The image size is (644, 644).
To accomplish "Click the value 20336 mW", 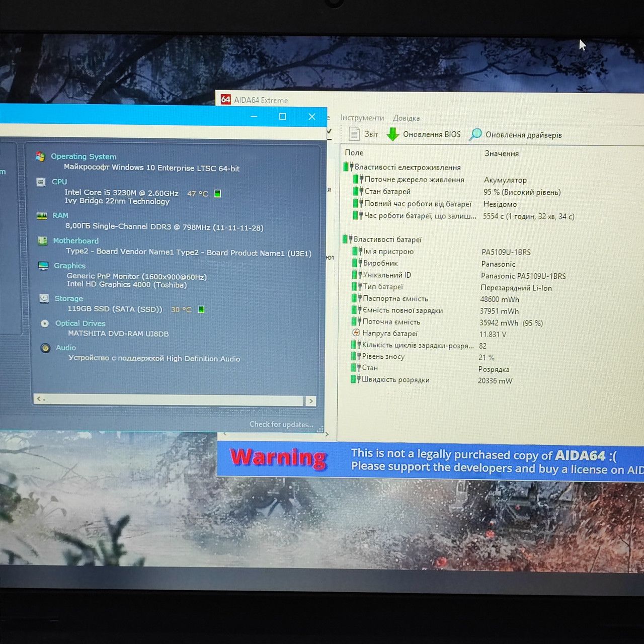I will coord(495,381).
